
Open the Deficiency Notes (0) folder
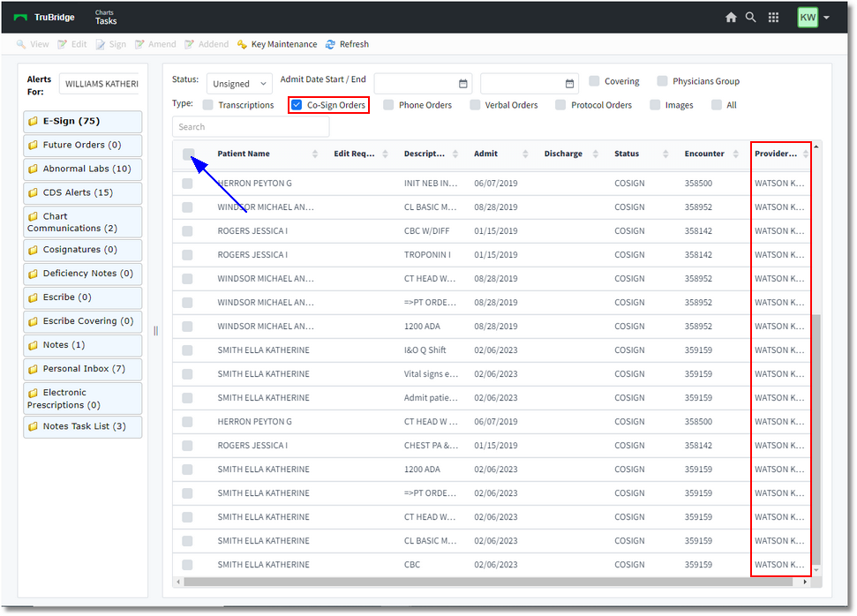point(83,274)
